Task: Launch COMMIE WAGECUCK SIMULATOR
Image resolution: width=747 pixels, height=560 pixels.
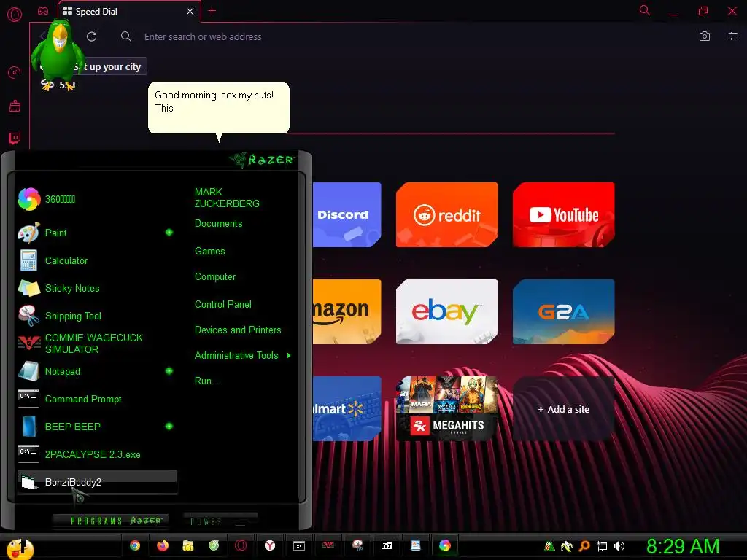Action: [97, 343]
